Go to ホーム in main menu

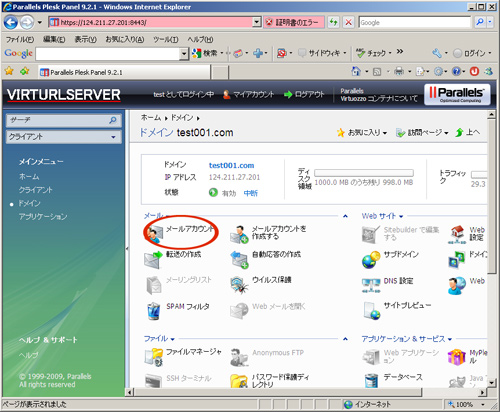coord(29,176)
